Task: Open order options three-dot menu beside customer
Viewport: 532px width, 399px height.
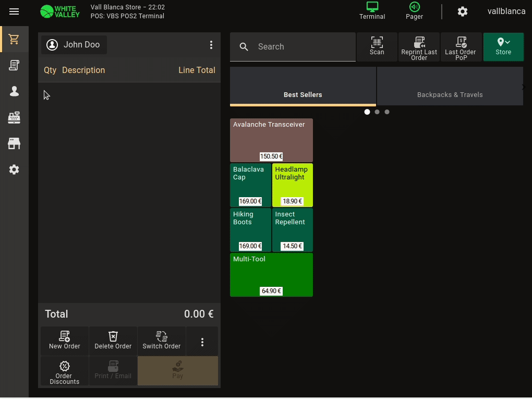Action: 211,45
